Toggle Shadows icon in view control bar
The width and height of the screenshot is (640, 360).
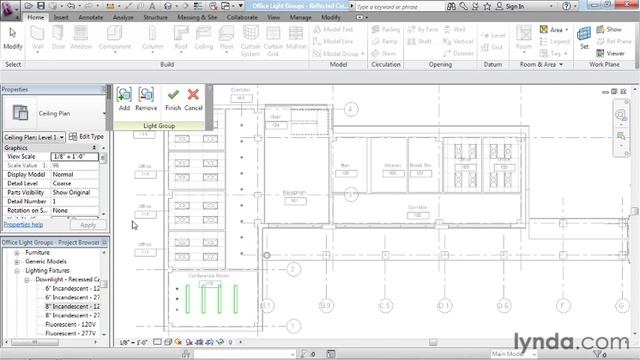point(189,342)
